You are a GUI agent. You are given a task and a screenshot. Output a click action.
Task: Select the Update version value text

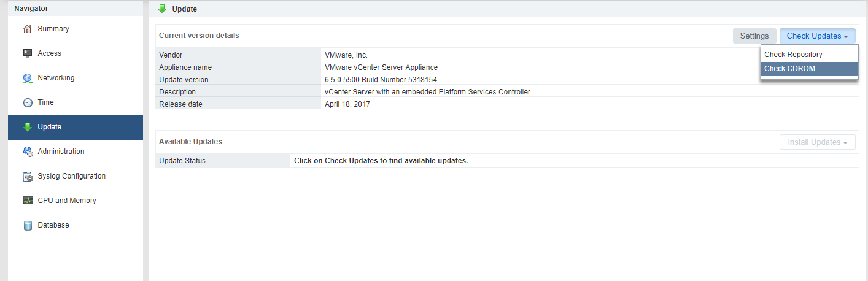(x=381, y=80)
